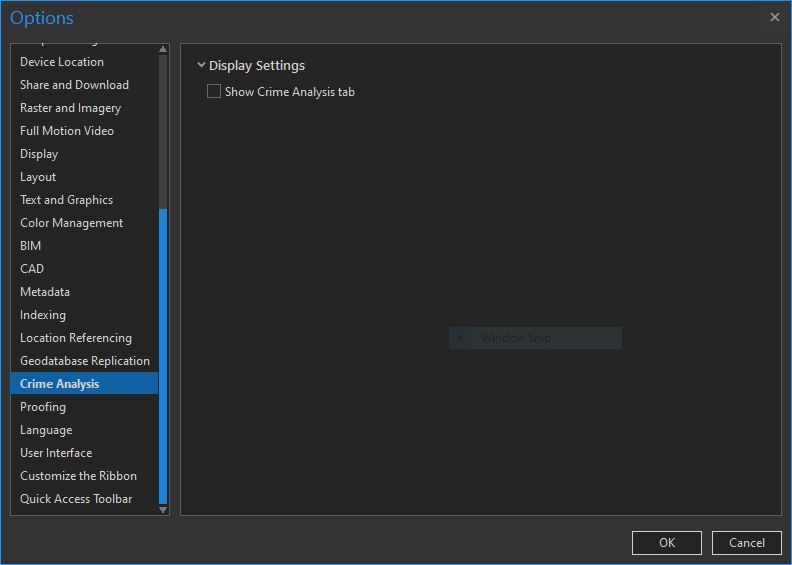Click OK to apply options
Image resolution: width=792 pixels, height=565 pixels.
(667, 543)
